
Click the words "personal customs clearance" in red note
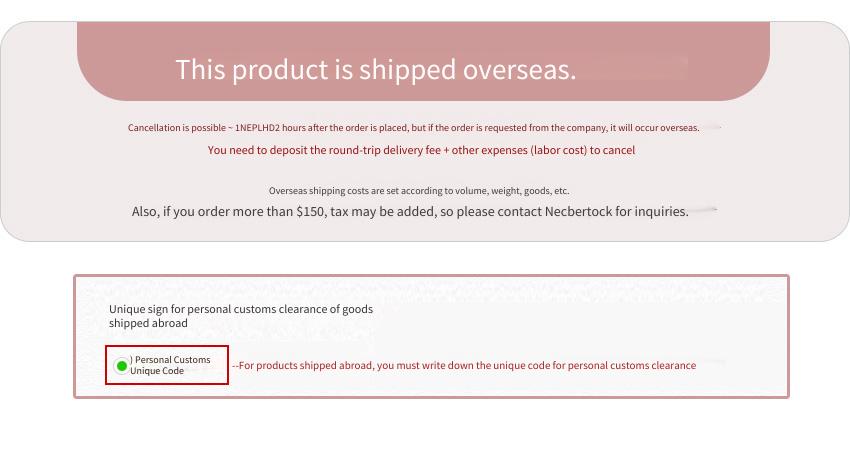pyautogui.click(x=632, y=366)
